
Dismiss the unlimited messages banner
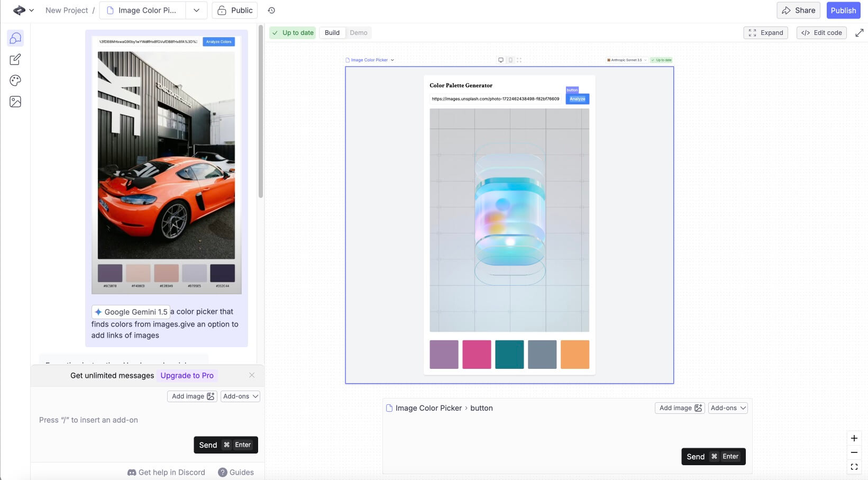(252, 375)
